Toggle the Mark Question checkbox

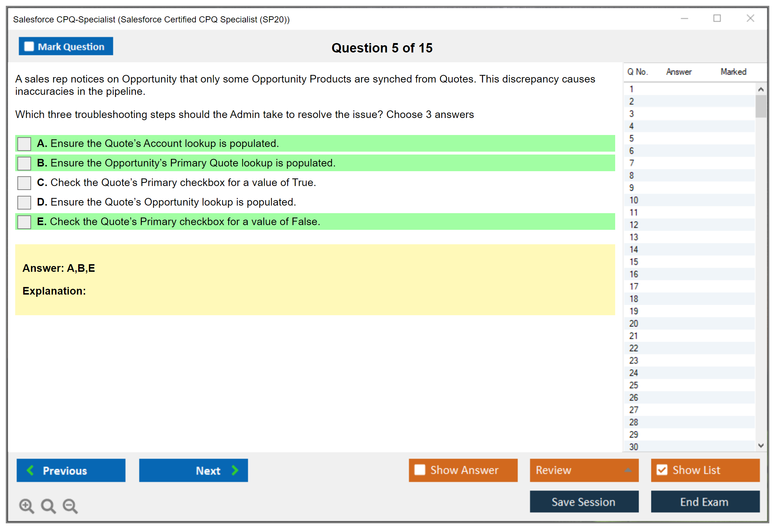click(x=29, y=46)
